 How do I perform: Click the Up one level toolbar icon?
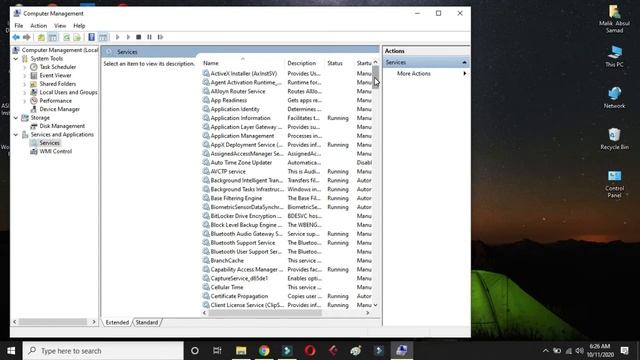pos(41,37)
